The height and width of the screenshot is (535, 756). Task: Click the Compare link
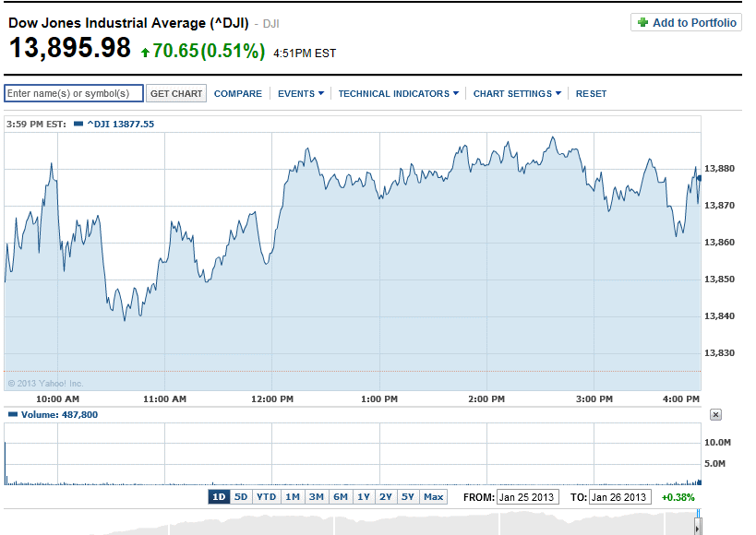[238, 93]
